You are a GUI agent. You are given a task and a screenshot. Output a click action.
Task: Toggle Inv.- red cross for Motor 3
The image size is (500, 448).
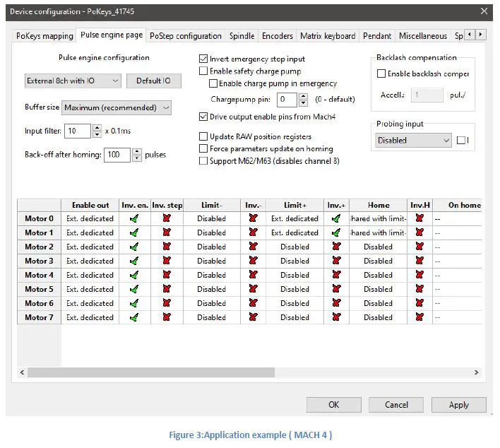pyautogui.click(x=254, y=261)
